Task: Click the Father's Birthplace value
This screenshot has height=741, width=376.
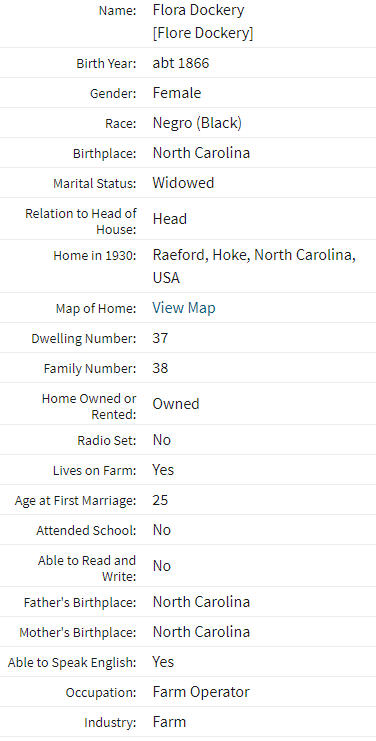Action: pyautogui.click(x=201, y=602)
